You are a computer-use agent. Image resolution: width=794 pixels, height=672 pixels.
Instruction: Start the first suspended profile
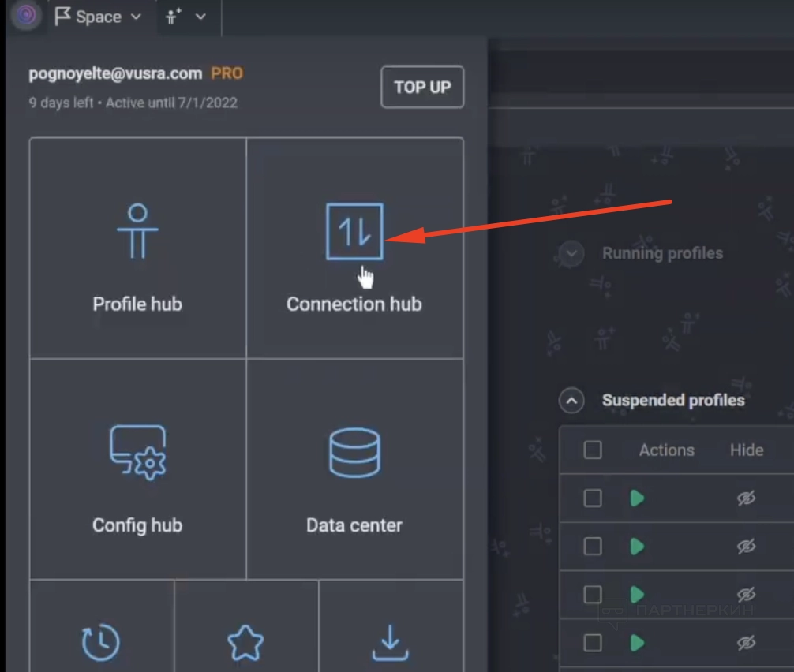(x=637, y=498)
